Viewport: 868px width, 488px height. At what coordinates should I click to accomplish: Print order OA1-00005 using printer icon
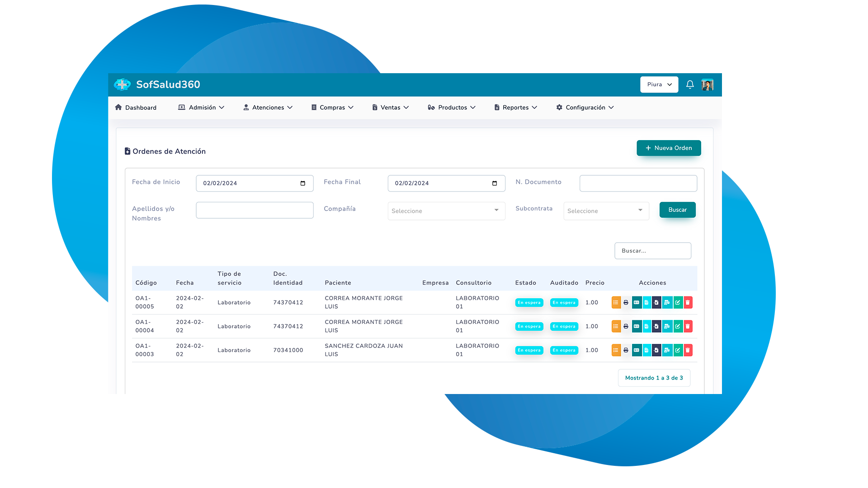[626, 302]
